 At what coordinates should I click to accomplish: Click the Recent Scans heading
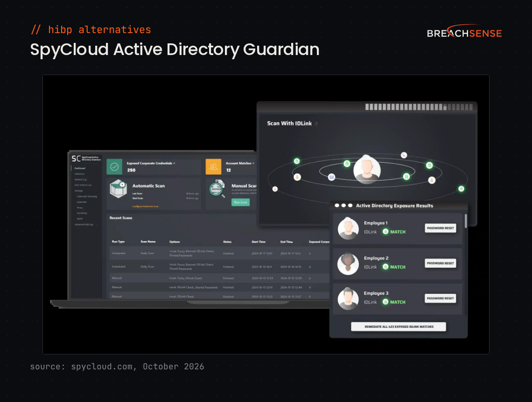point(121,218)
